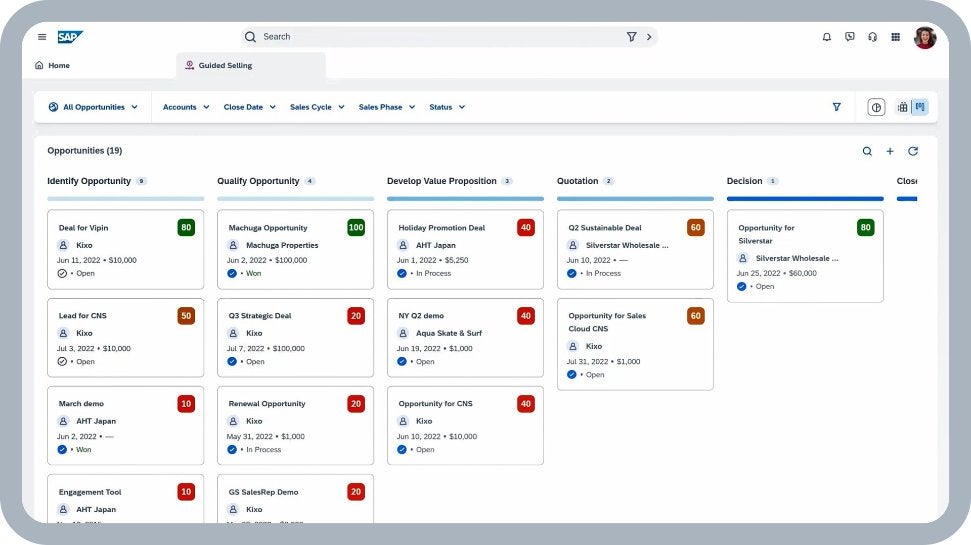This screenshot has height=545, width=971.
Task: Click the 80 score badge on Opportunity for Silverstar
Action: (x=866, y=228)
